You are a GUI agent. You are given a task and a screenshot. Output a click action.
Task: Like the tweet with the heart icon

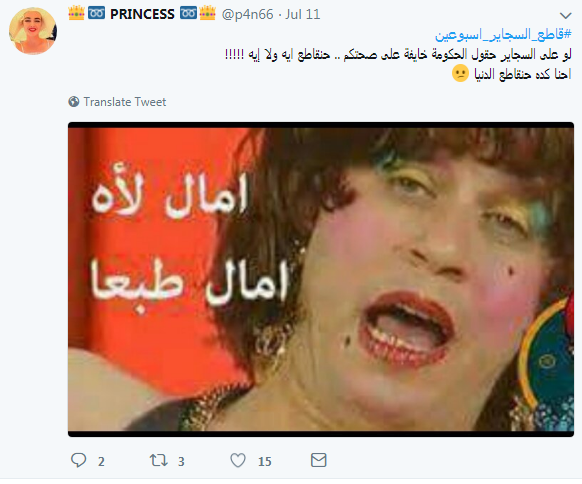point(238,460)
